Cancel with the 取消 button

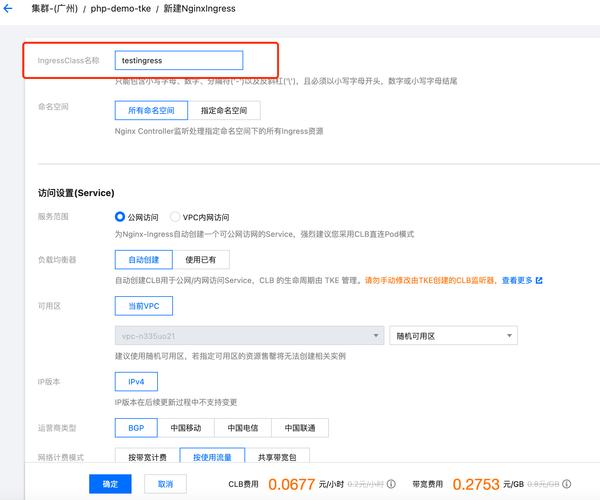165,484
